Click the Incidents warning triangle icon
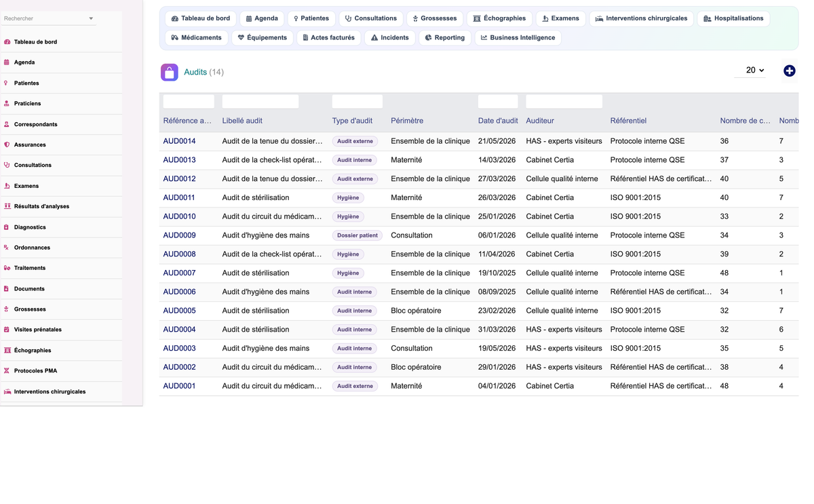The width and height of the screenshot is (814, 504). pos(374,38)
